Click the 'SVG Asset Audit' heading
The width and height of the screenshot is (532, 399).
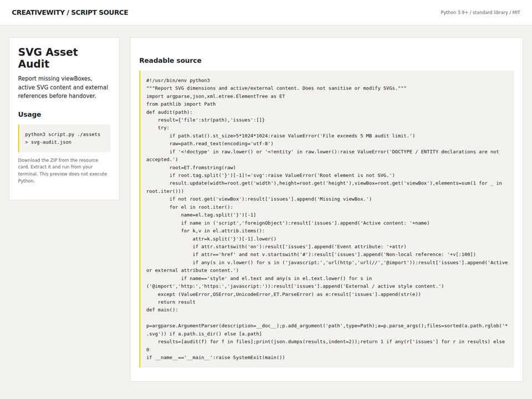[x=48, y=58]
